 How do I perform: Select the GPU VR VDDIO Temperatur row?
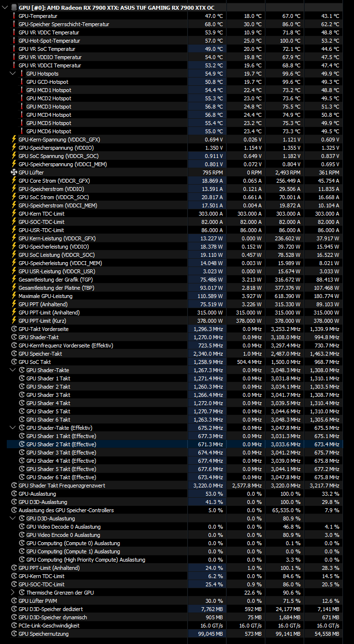pos(175,57)
